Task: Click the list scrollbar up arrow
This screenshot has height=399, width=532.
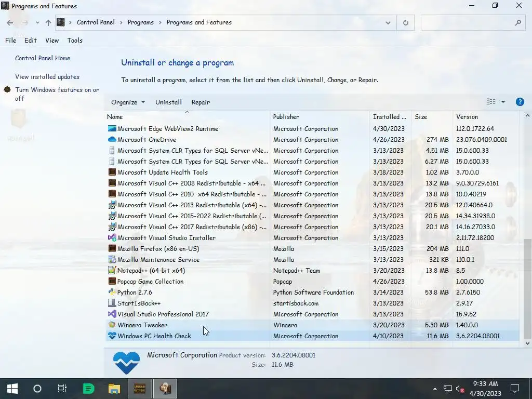Action: point(527,116)
